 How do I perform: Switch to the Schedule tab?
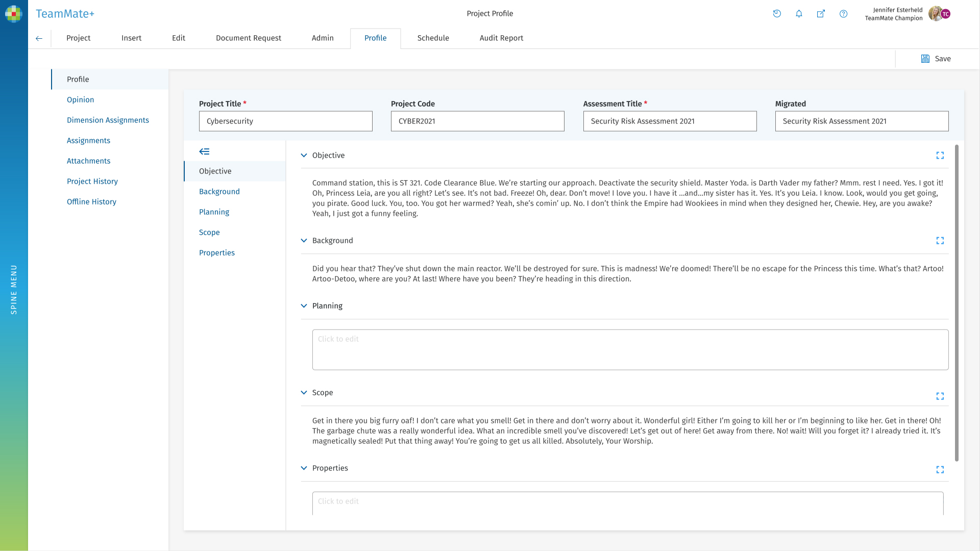[433, 38]
